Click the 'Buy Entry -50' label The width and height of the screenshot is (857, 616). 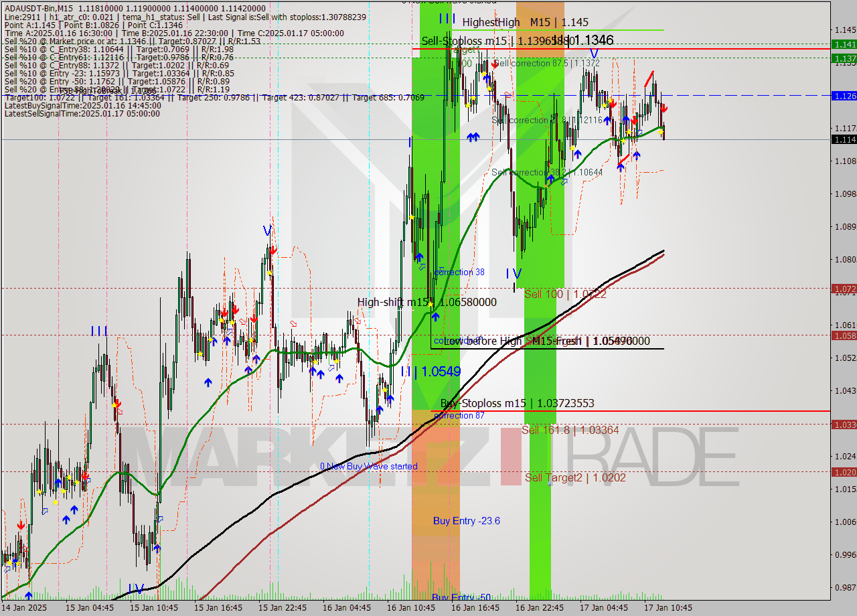pyautogui.click(x=461, y=597)
